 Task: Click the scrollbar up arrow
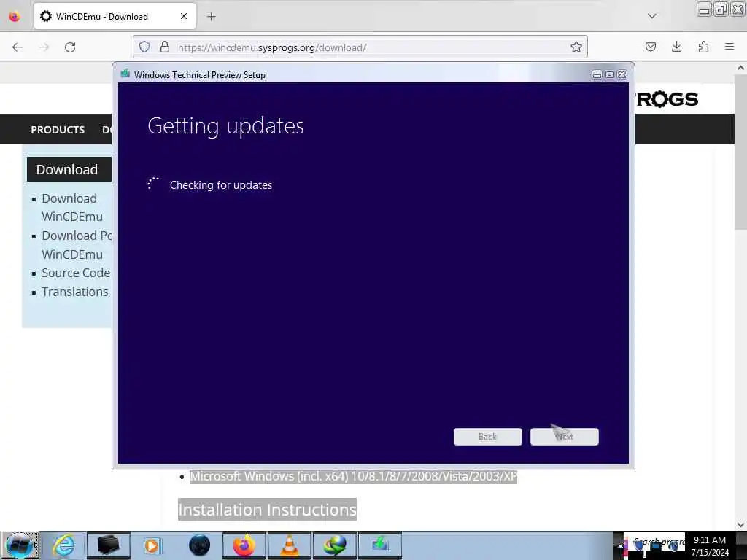(741, 68)
